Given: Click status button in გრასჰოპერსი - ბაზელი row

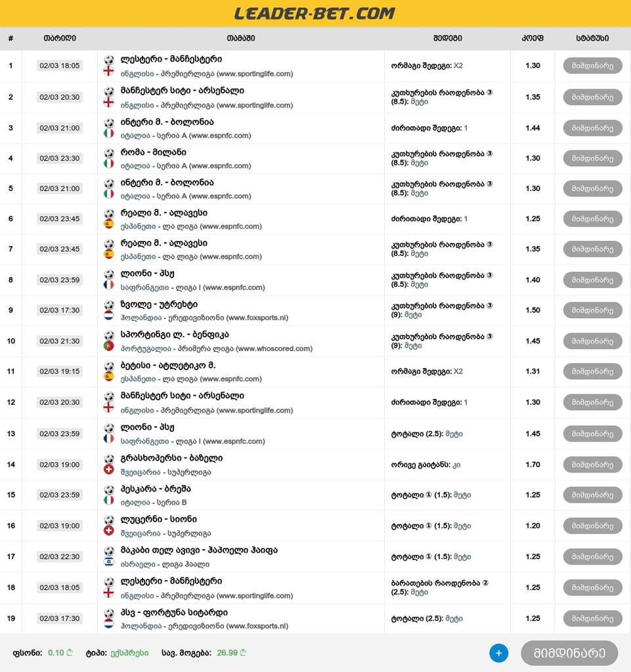Looking at the screenshot, I should (x=592, y=465).
